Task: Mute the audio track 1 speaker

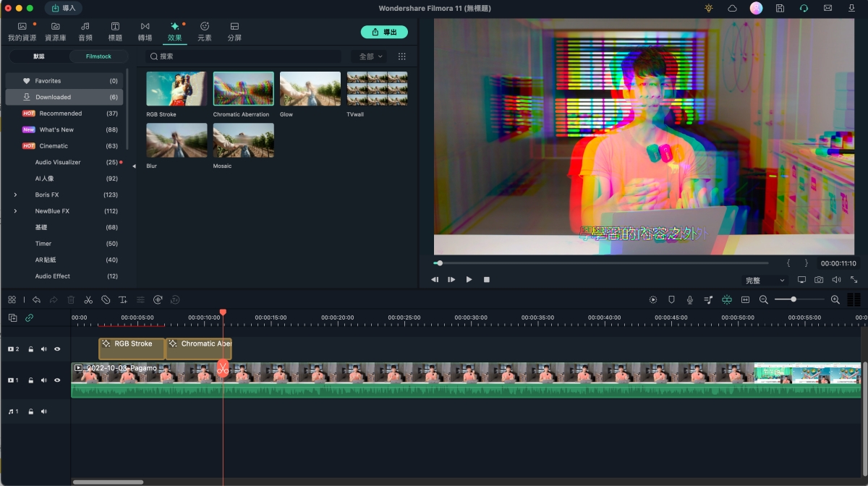Action: [x=44, y=412]
